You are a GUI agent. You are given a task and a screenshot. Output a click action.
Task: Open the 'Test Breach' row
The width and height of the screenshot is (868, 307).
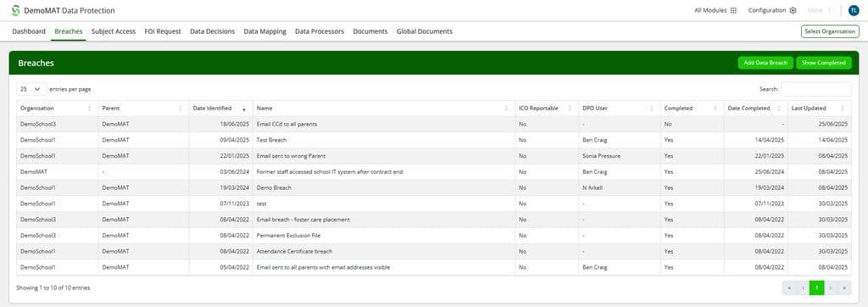pyautogui.click(x=434, y=140)
